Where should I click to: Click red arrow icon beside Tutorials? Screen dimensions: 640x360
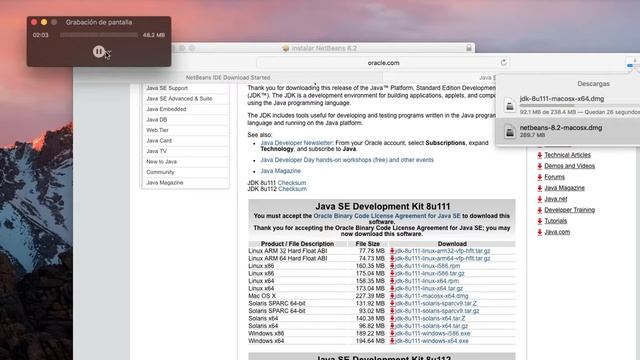point(540,221)
